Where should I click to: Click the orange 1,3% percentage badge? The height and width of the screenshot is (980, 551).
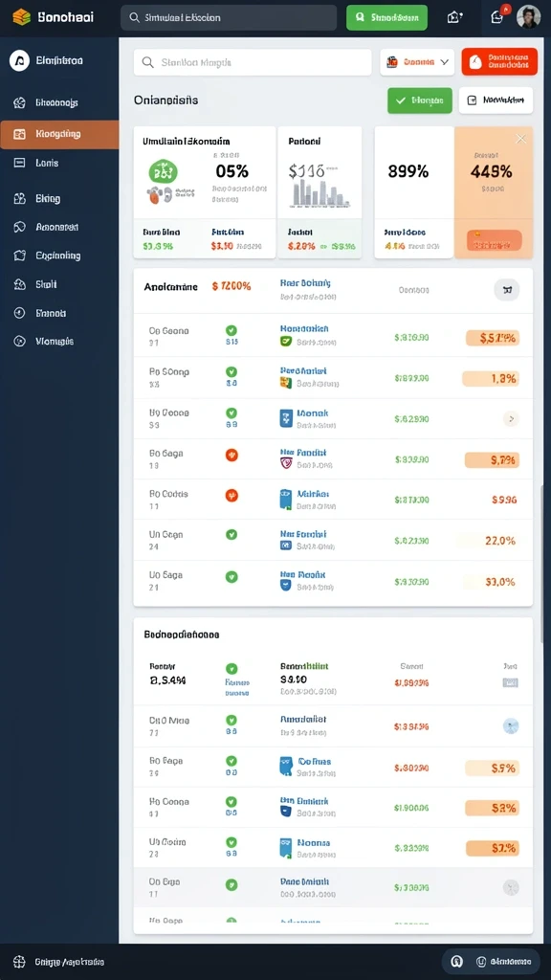491,378
